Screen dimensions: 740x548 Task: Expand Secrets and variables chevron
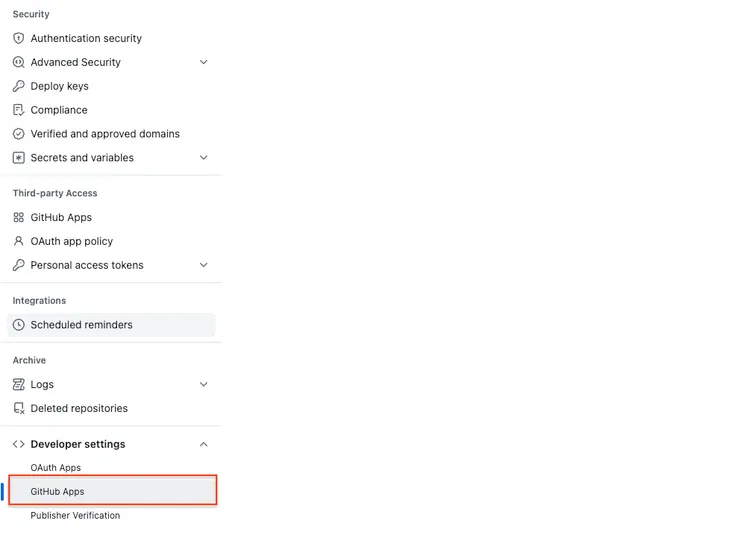pyautogui.click(x=204, y=158)
